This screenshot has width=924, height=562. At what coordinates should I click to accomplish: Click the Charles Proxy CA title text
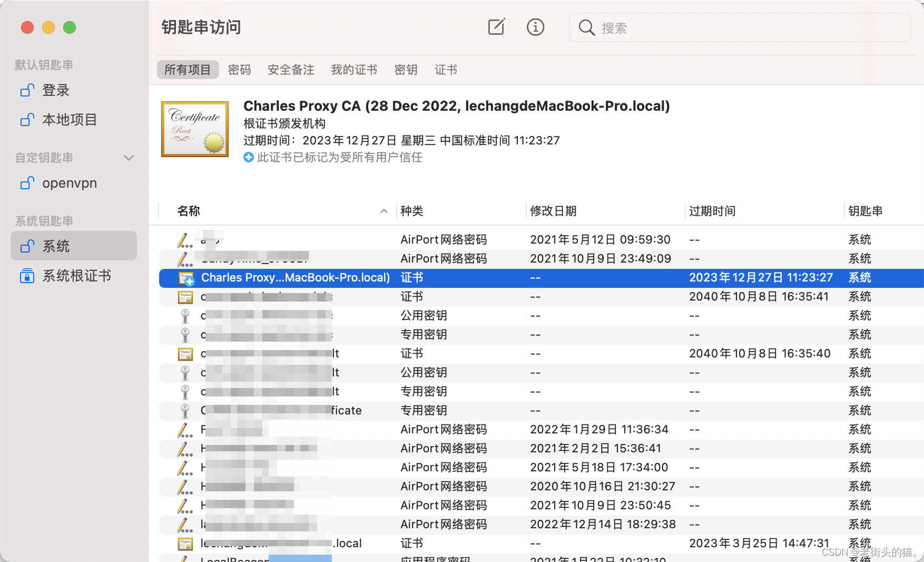click(x=457, y=106)
